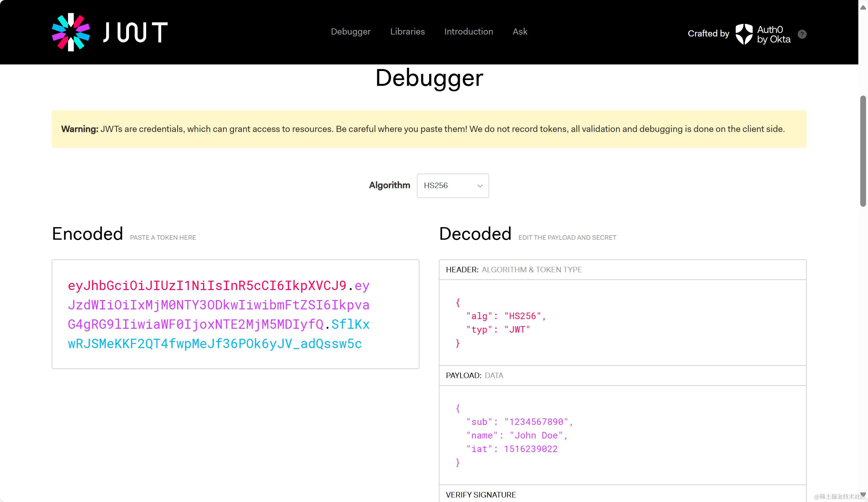Open the Debugger nav item
The width and height of the screenshot is (868, 502).
[350, 31]
